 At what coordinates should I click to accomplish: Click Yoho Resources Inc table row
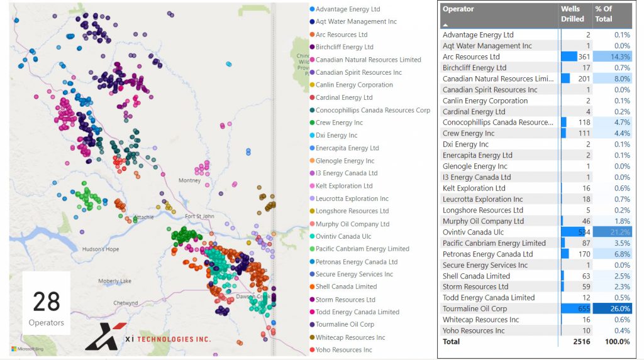pos(536,330)
